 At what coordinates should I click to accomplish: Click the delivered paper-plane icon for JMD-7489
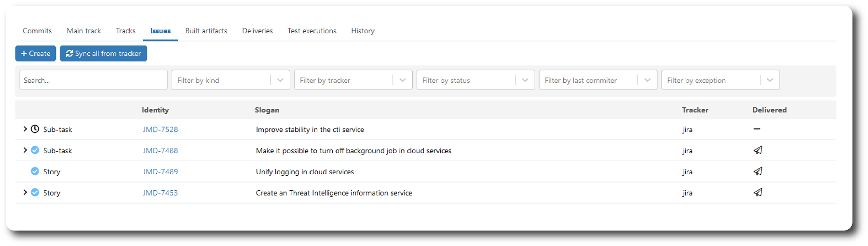758,171
